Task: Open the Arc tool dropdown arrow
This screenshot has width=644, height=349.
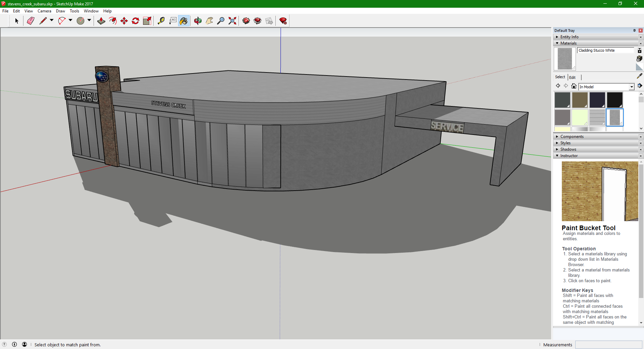Action: click(70, 20)
